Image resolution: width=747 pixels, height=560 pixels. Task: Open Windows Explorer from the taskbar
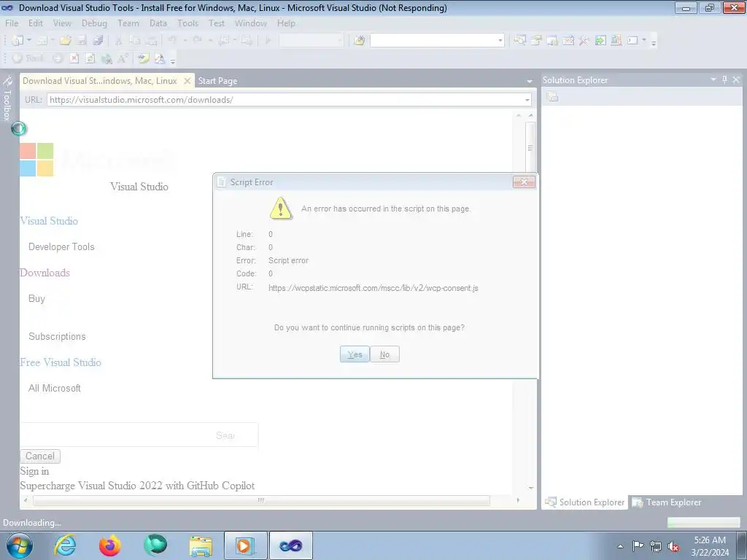[x=201, y=545]
